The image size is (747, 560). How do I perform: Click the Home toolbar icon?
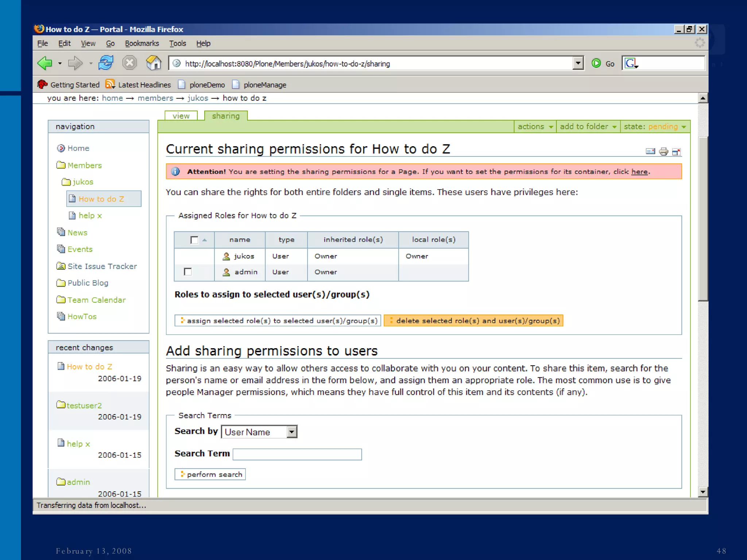pyautogui.click(x=154, y=63)
